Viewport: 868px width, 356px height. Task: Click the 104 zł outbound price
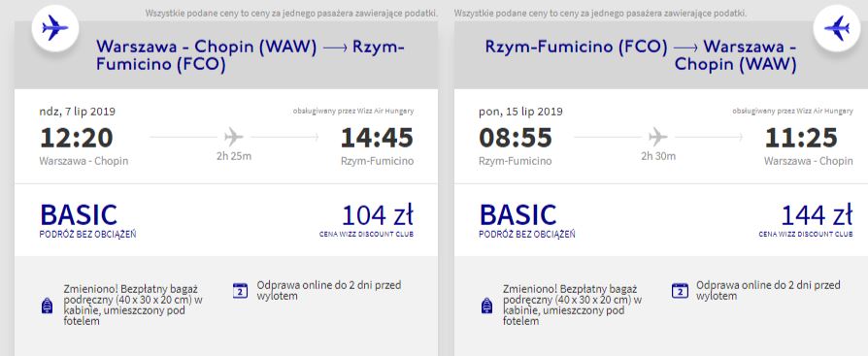pyautogui.click(x=378, y=215)
